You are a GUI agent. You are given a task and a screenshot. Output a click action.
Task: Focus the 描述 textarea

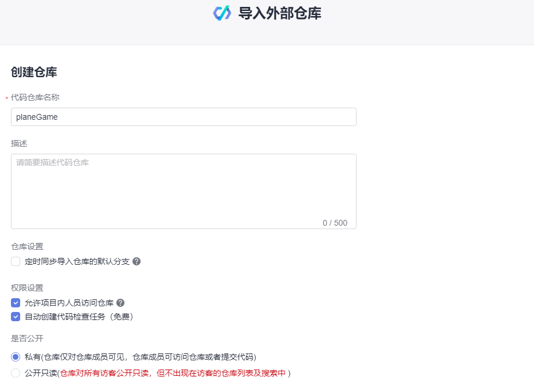(184, 191)
